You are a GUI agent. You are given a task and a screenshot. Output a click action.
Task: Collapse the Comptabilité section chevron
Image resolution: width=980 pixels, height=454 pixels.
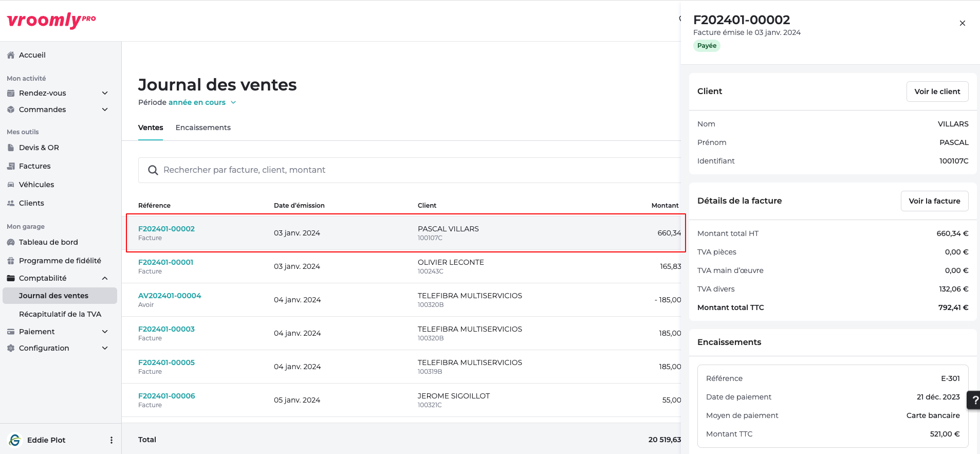(105, 278)
